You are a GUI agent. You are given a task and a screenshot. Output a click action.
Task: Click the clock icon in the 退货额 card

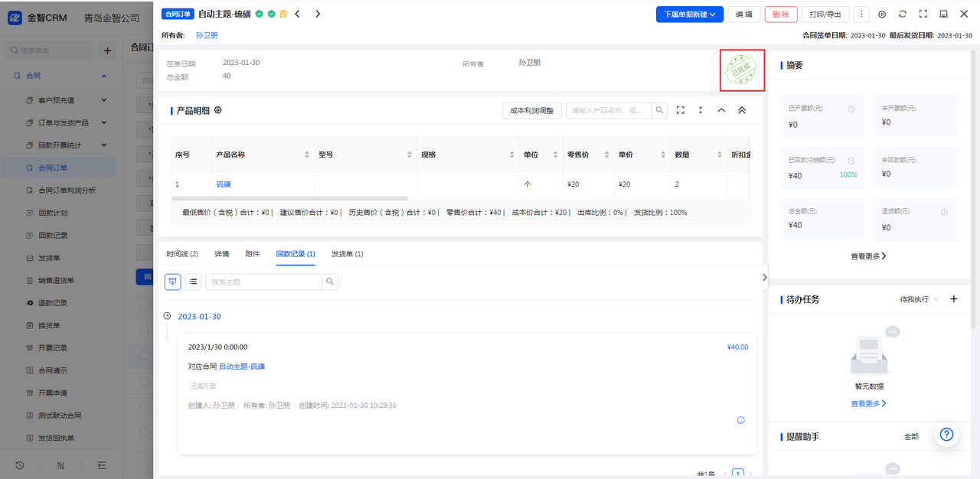point(945,212)
